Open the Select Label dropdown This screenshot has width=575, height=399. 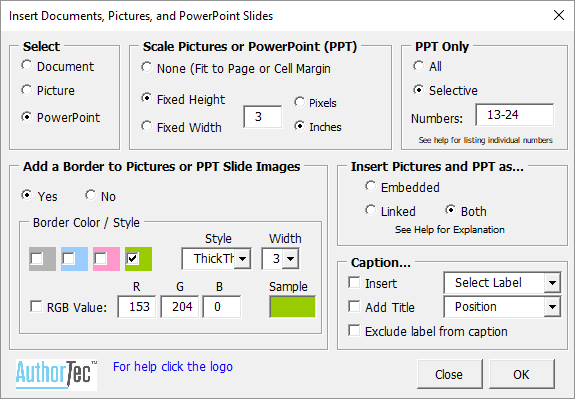coord(552,283)
